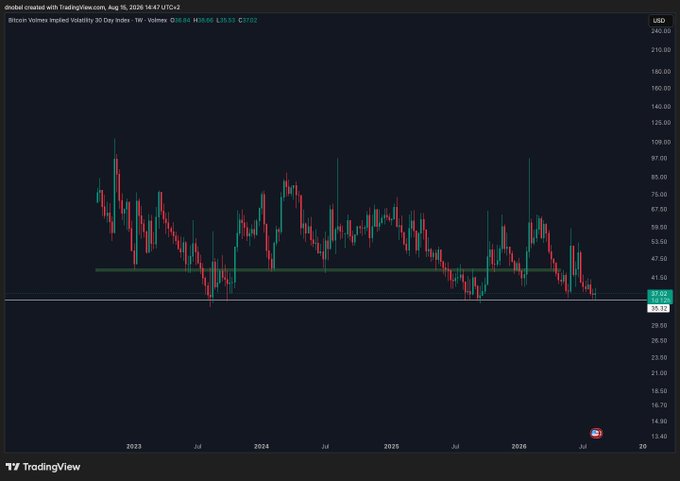Click the 85.00 price scale label
Viewport: 680px width, 481px height.
[x=660, y=177]
